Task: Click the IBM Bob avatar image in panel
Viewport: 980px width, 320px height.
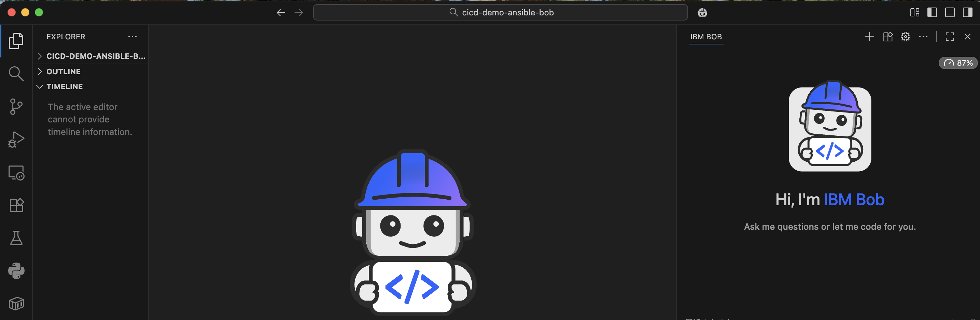Action: point(830,126)
